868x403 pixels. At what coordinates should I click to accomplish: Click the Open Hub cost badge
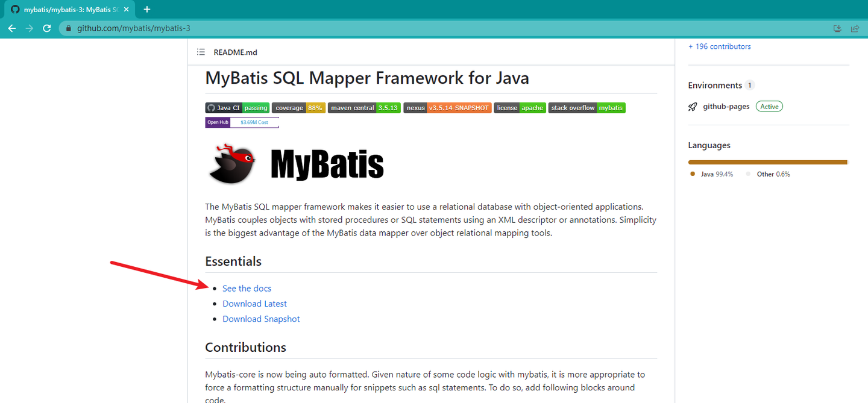242,122
